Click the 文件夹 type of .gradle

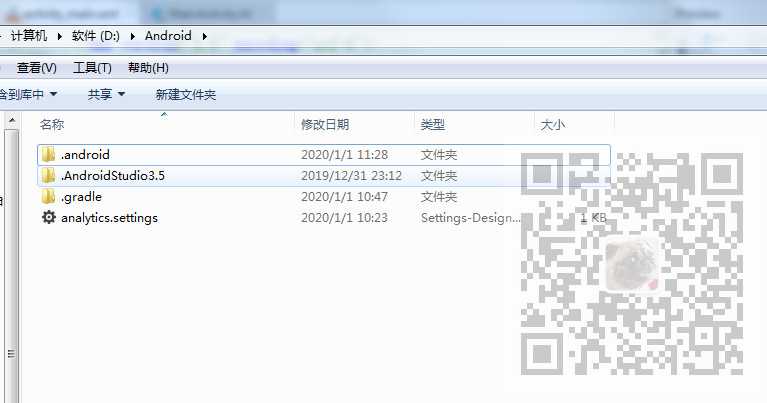point(439,197)
